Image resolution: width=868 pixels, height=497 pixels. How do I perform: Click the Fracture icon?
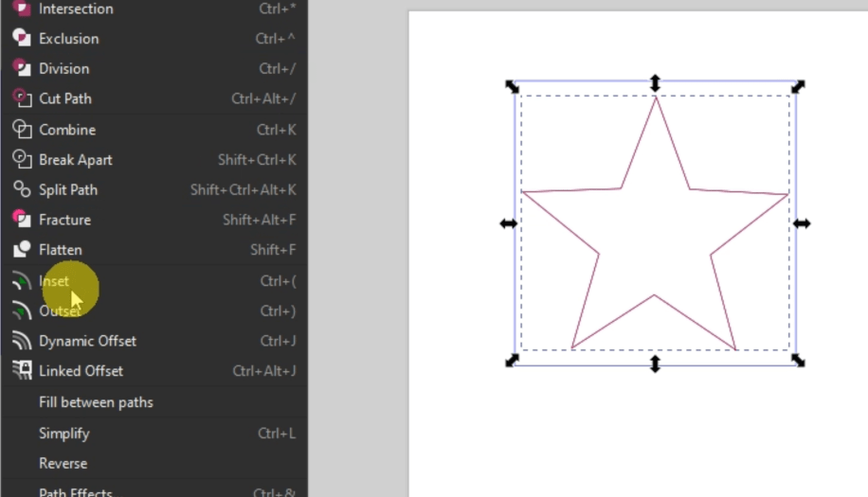pyautogui.click(x=21, y=220)
